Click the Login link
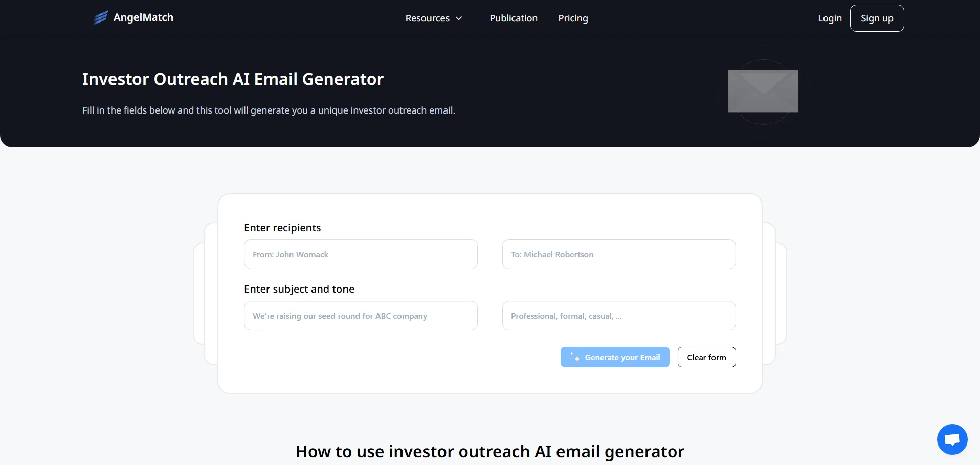Image resolution: width=980 pixels, height=465 pixels. 829,18
